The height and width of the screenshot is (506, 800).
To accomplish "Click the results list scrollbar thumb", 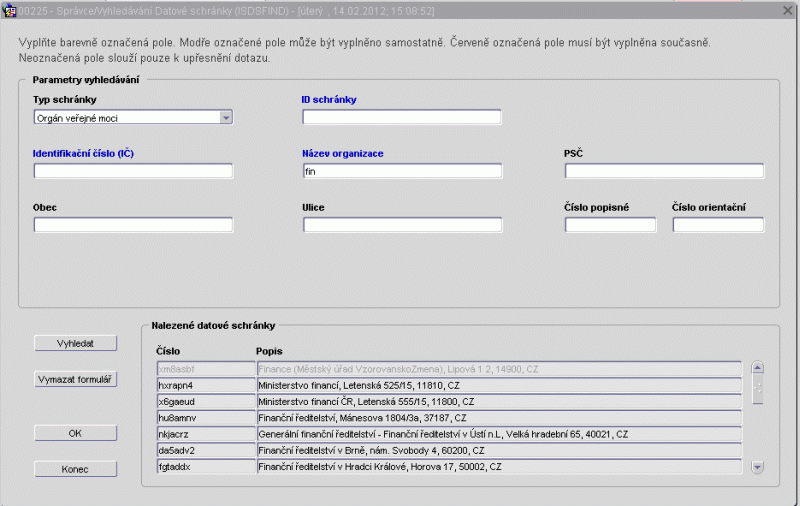I will point(758,390).
